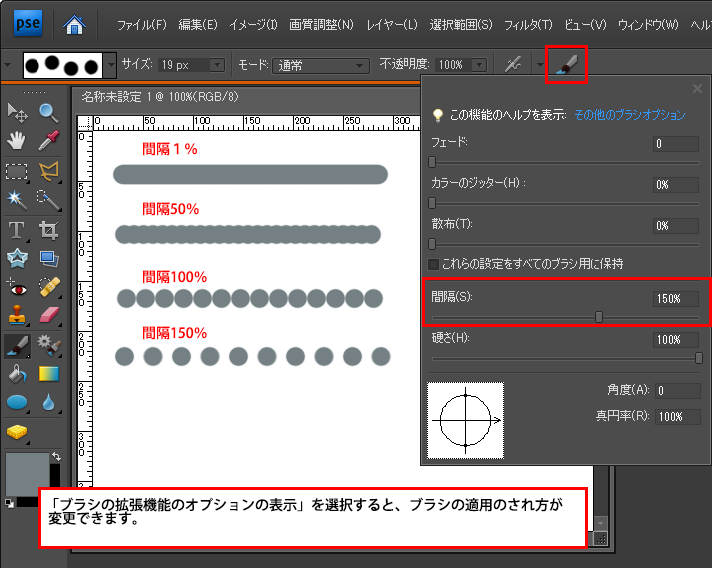Open the ビュー(V) menu

pos(585,25)
